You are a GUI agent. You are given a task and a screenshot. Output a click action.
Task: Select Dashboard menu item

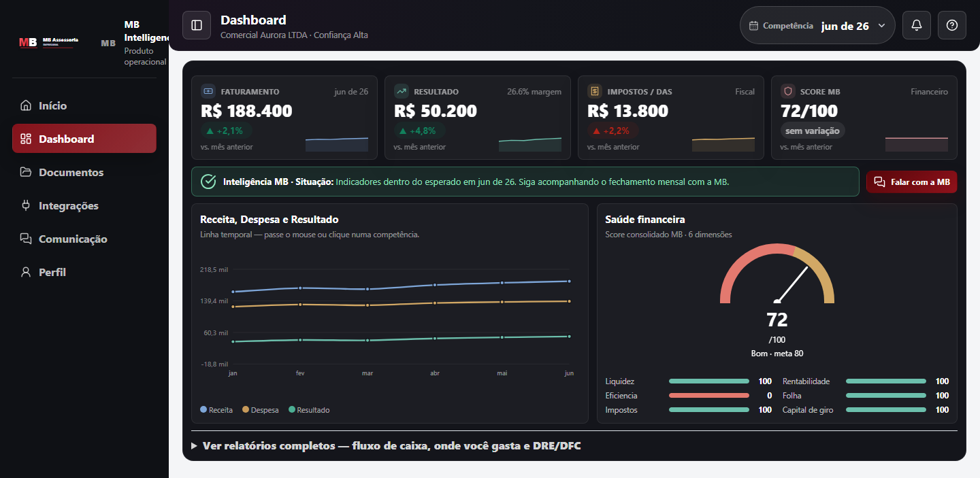point(84,139)
